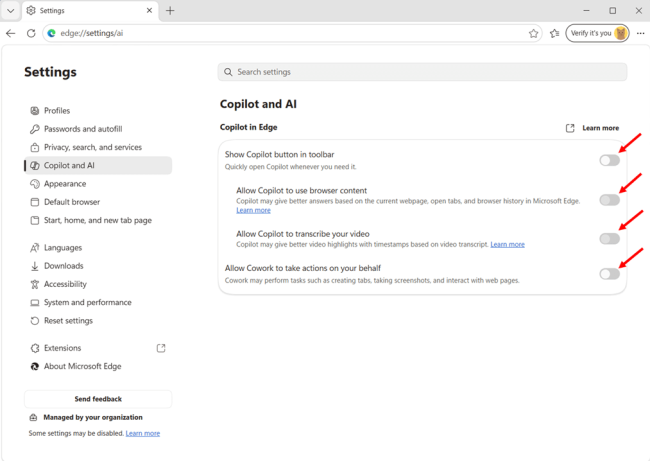Click Learn more beside Copilot in Edge
The image size is (650, 461).
[x=600, y=128]
